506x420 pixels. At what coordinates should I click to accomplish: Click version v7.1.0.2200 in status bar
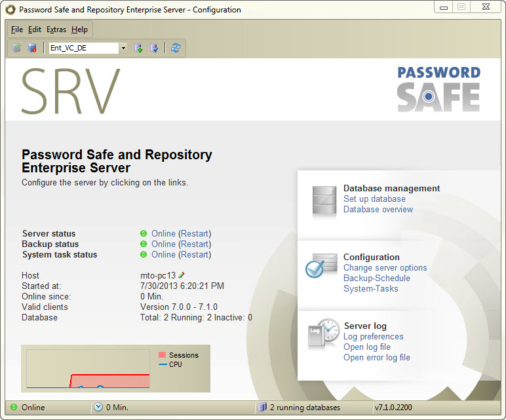(393, 408)
